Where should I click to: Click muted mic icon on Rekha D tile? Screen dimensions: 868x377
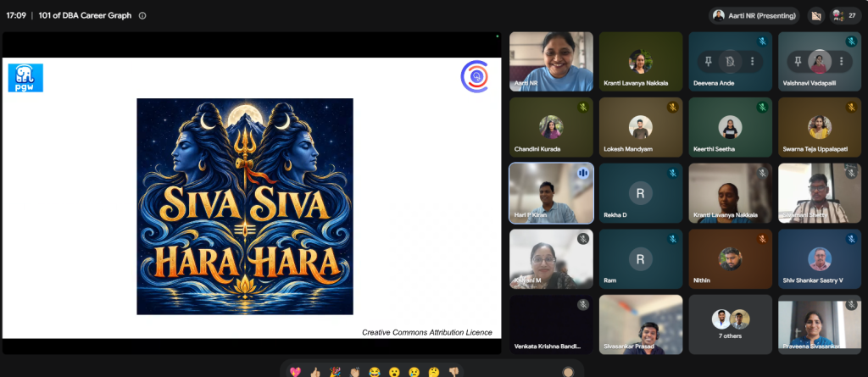tap(672, 174)
